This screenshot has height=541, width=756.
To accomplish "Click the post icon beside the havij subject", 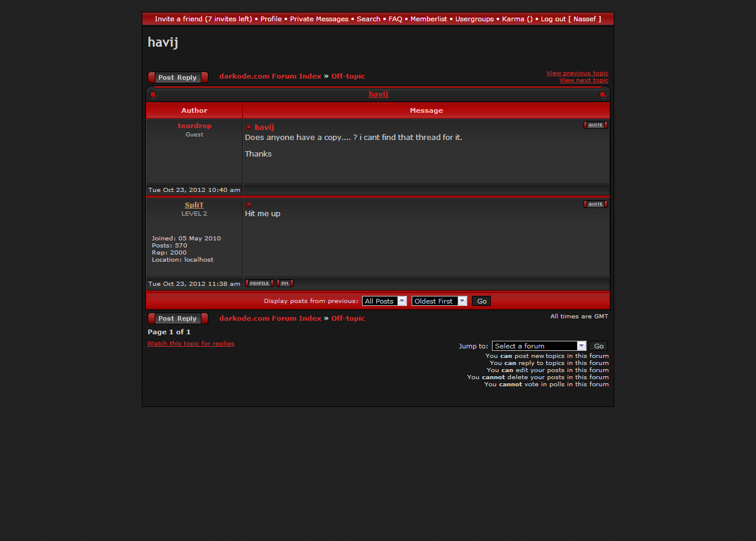I will pyautogui.click(x=249, y=127).
